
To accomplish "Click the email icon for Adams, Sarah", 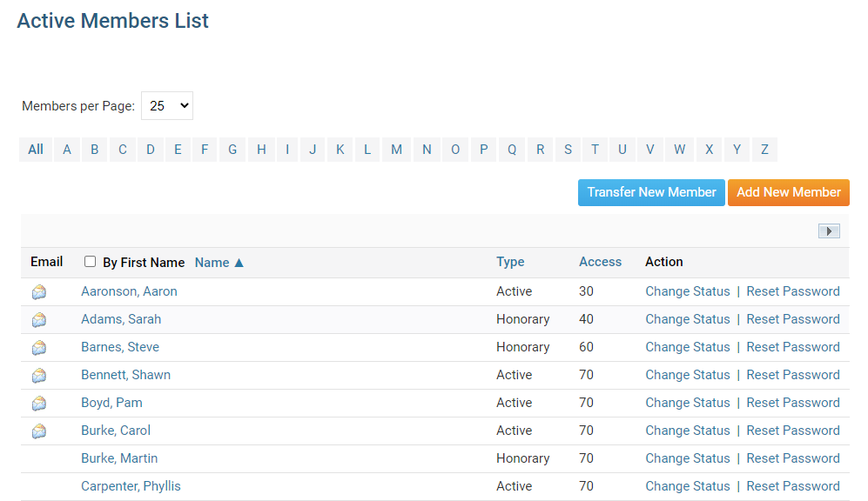I will click(x=39, y=320).
